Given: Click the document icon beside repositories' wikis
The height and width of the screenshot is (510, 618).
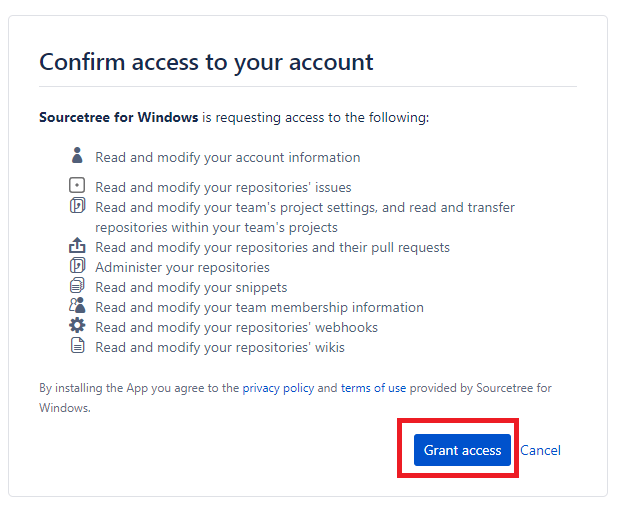Looking at the screenshot, I should click(77, 345).
